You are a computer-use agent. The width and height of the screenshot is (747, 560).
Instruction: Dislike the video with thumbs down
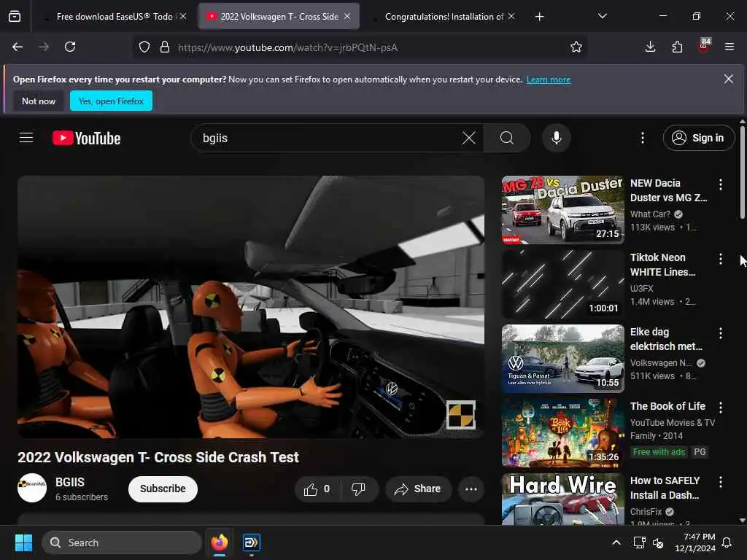point(359,489)
